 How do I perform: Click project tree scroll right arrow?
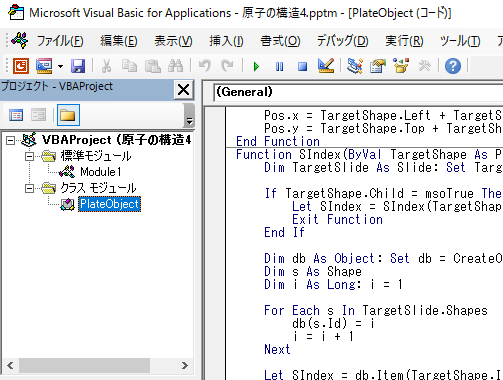185,365
